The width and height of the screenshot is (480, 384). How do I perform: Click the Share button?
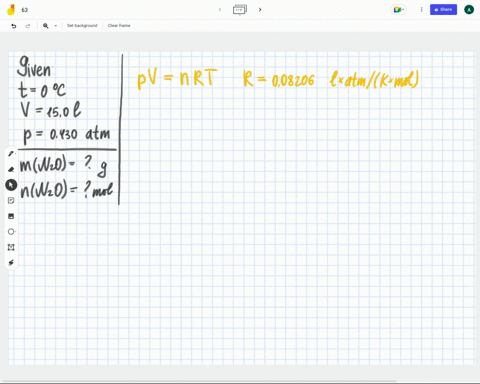coord(443,10)
